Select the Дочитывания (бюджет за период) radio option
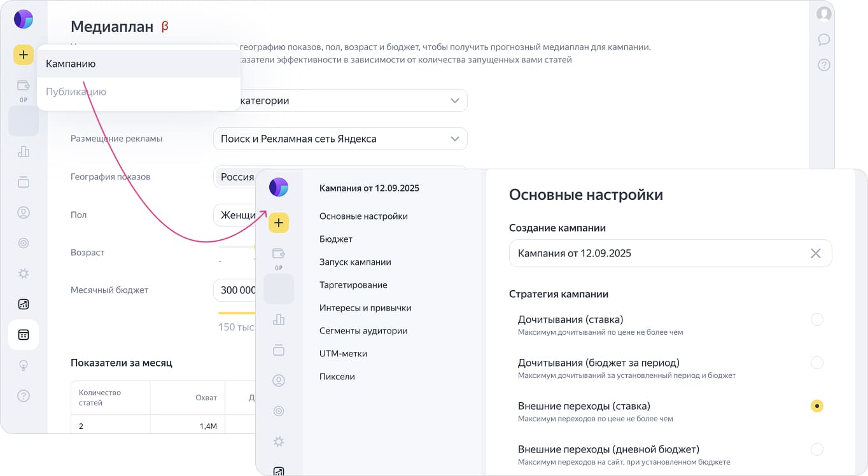868x476 pixels. click(x=816, y=363)
